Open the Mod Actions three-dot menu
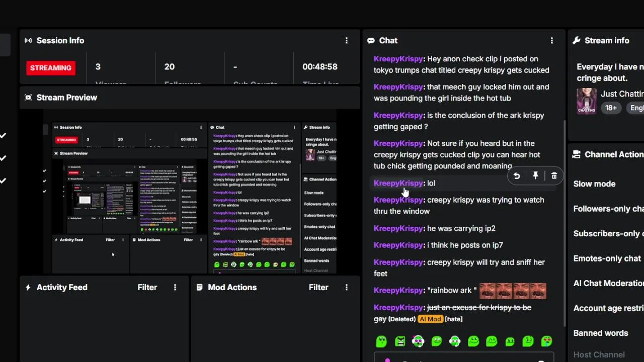Viewport: 644px width, 362px height. (346, 288)
